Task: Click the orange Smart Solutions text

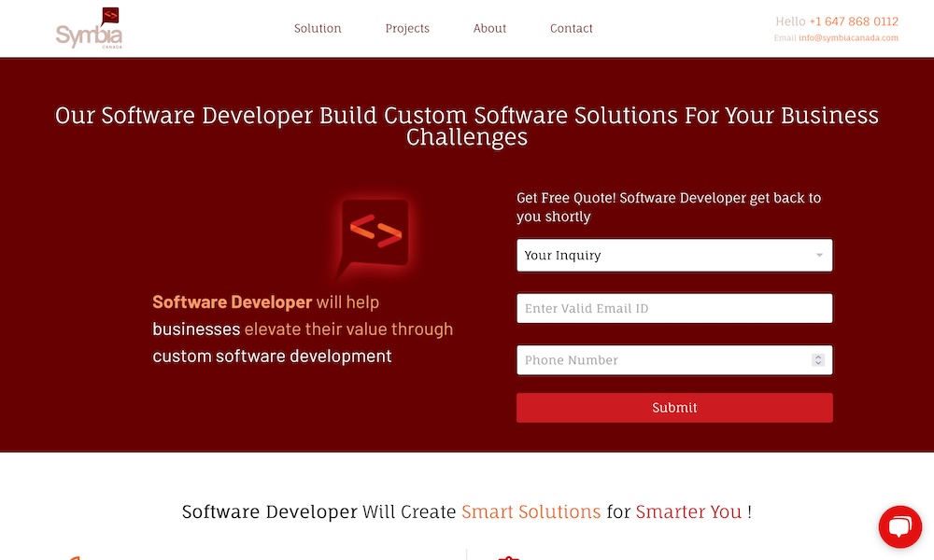Action: pyautogui.click(x=531, y=511)
